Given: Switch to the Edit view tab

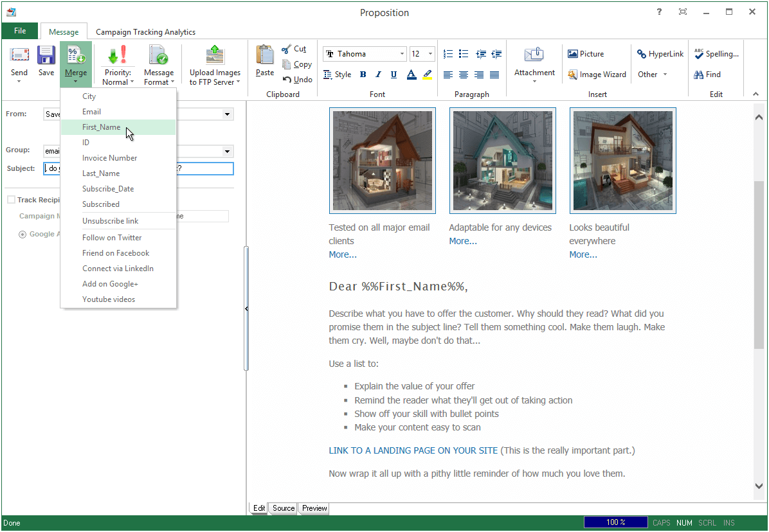Looking at the screenshot, I should coord(259,508).
